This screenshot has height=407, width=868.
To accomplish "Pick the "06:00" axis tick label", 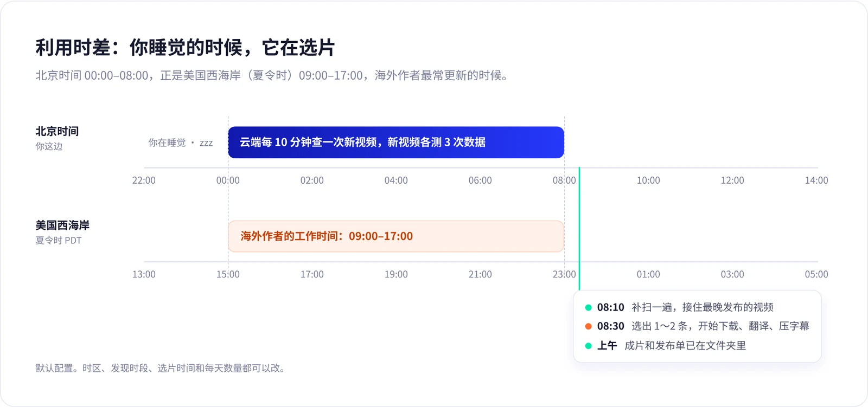I will [x=480, y=180].
